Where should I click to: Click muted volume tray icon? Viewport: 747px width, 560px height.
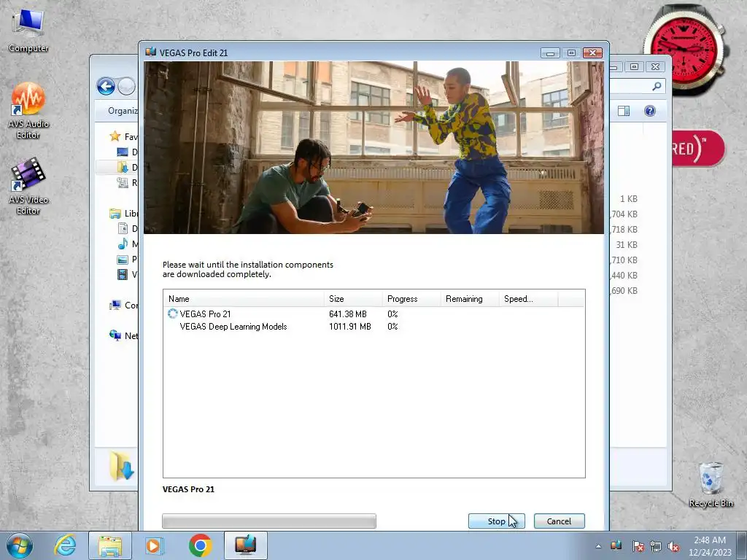[x=673, y=547]
